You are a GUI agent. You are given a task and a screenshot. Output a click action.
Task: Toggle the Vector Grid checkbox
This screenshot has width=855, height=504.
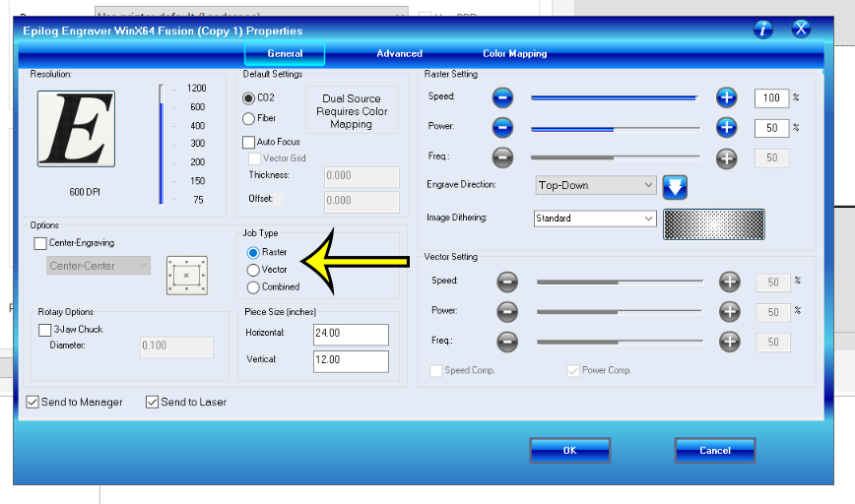point(254,158)
